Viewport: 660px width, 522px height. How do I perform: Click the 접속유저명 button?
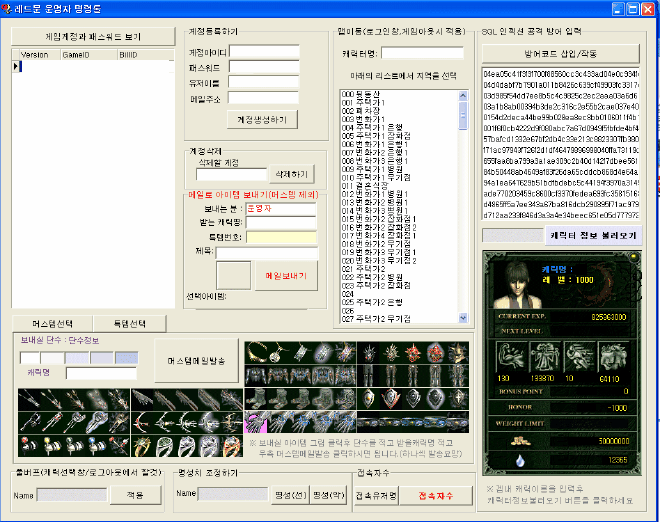[x=376, y=495]
